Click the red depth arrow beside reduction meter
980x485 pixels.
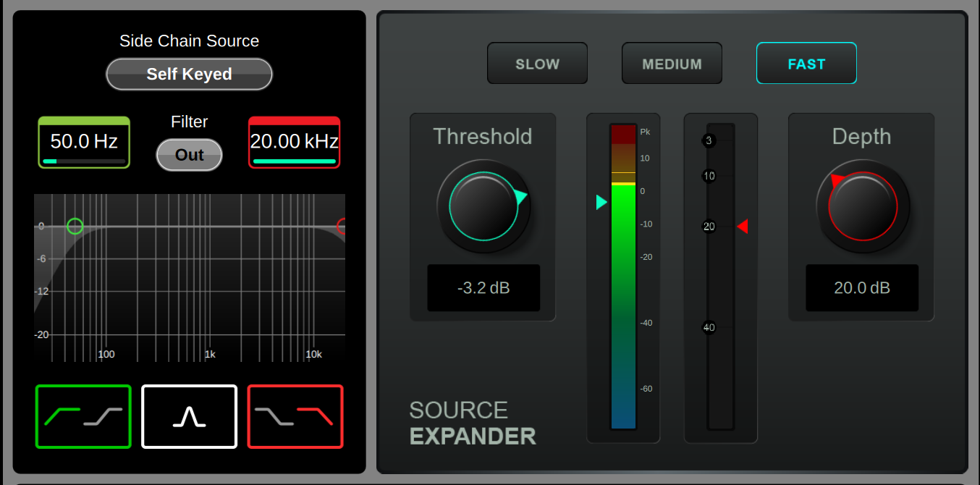(743, 227)
